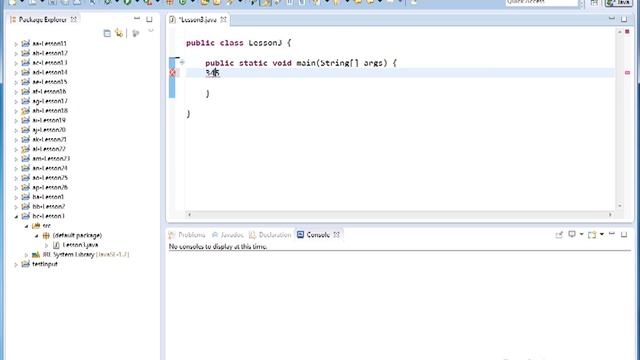Open the Display Selected Console dropdown arrow
This screenshot has height=360, width=640.
click(581, 234)
